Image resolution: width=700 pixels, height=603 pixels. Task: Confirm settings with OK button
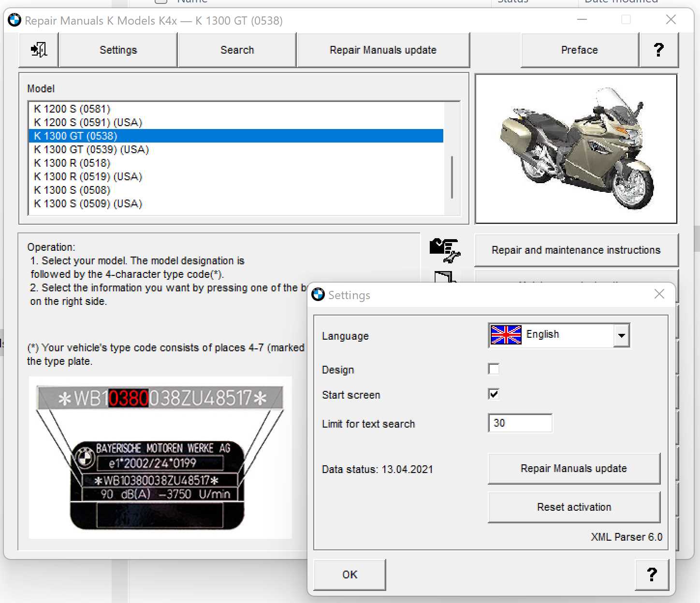coord(350,575)
